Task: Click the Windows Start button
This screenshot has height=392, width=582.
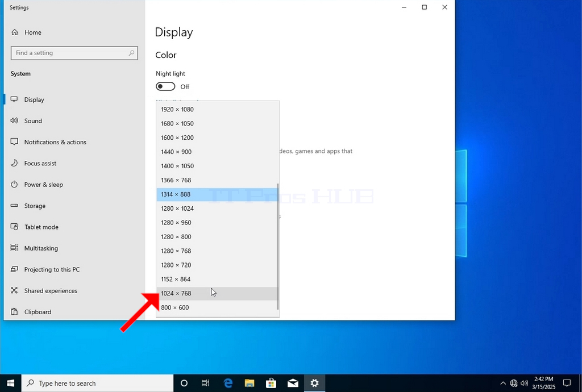Action: coord(10,383)
